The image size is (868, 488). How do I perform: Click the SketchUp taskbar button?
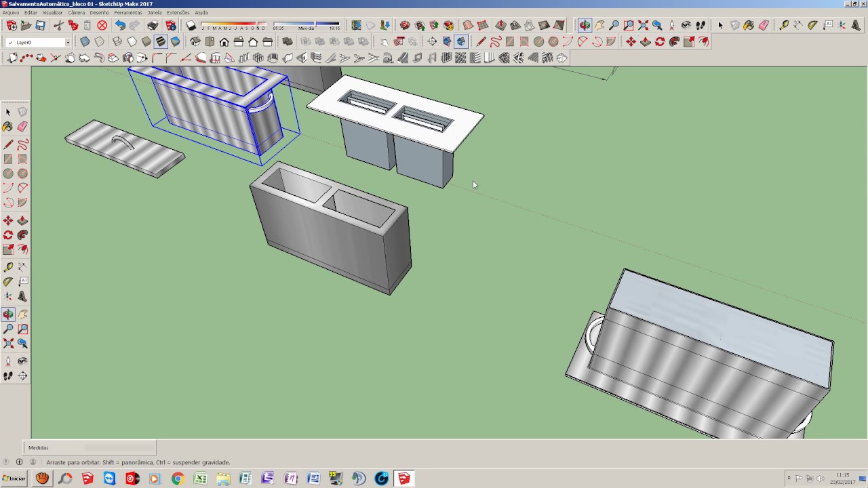[404, 479]
